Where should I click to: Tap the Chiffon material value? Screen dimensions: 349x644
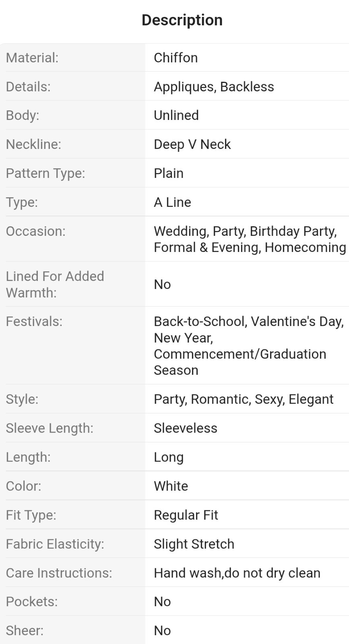(x=176, y=58)
